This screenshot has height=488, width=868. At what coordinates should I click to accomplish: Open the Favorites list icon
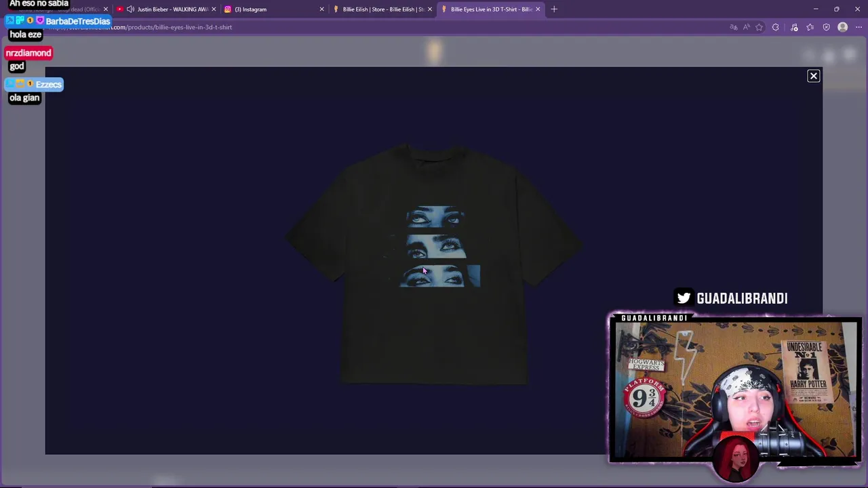810,27
